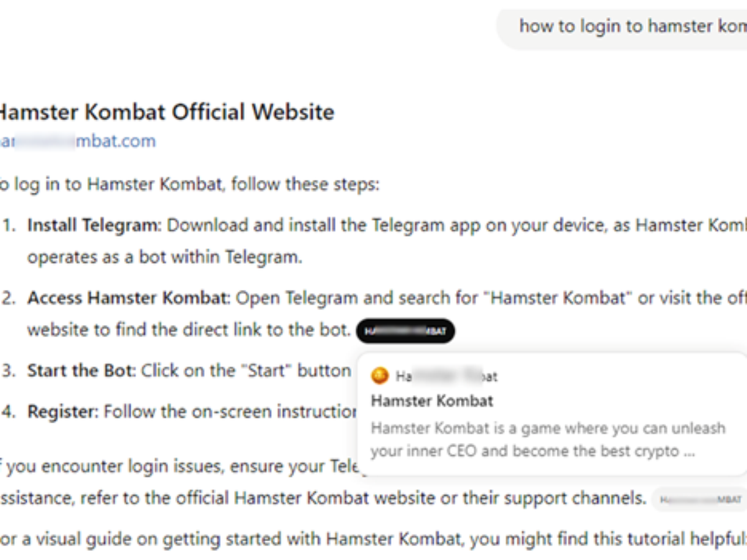Click the black citation pill after "the bot."
This screenshot has height=560, width=747.
pyautogui.click(x=405, y=331)
